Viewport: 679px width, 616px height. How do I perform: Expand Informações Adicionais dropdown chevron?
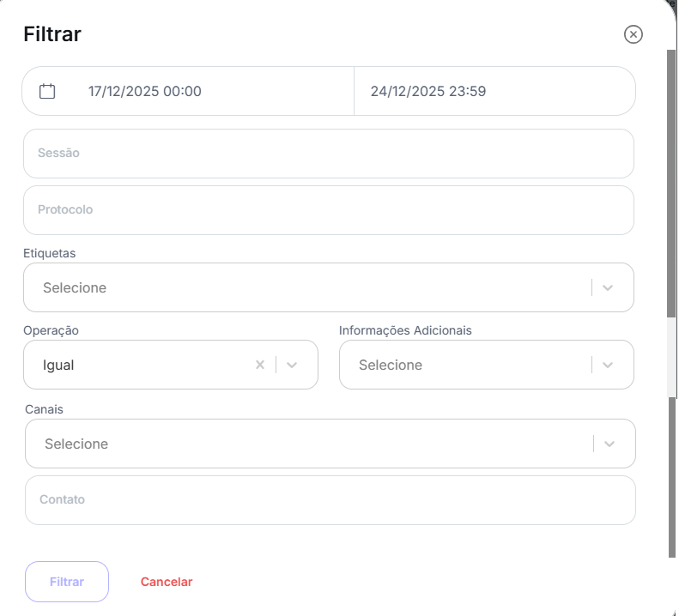pos(608,365)
